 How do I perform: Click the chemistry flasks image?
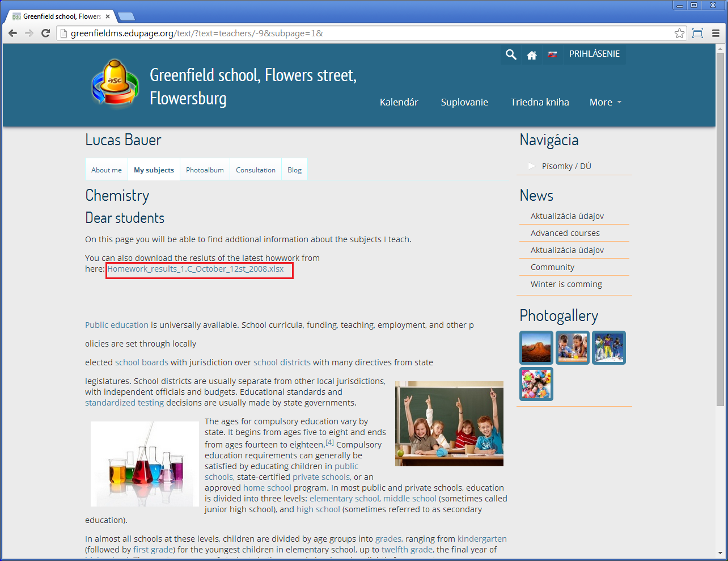click(145, 464)
